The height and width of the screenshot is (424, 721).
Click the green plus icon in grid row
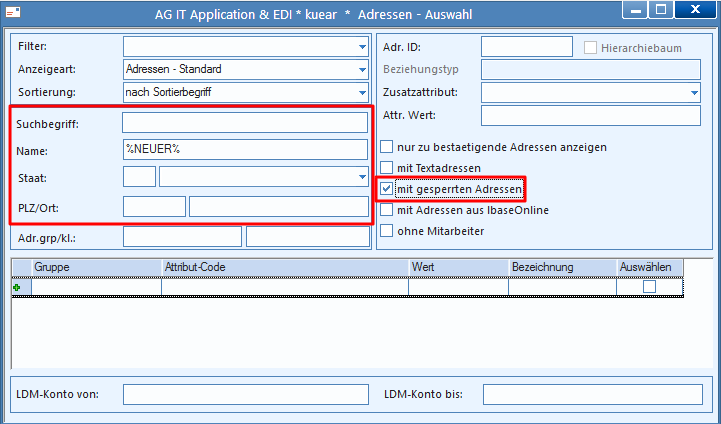(x=17, y=287)
